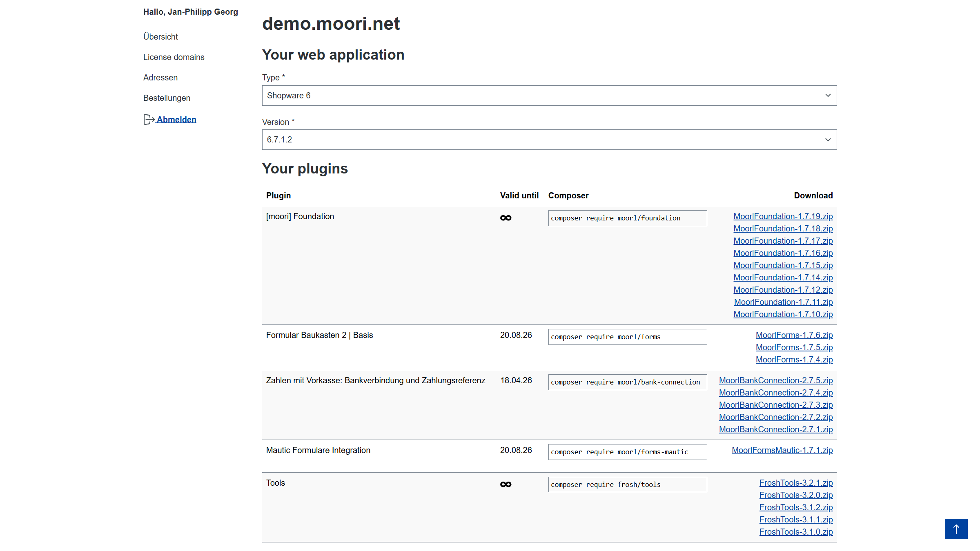The width and height of the screenshot is (980, 551).
Task: Download MoorlBankConnection-2.7.3.zip
Action: pos(776,405)
